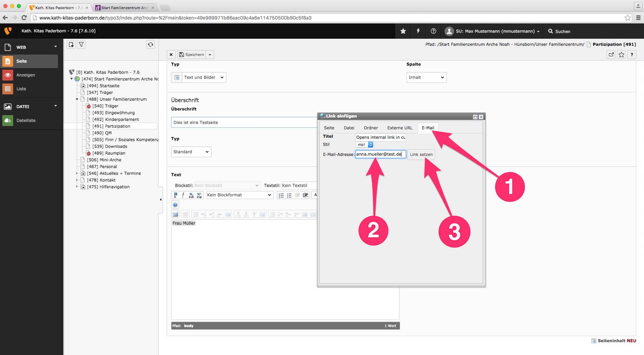The width and height of the screenshot is (644, 355).
Task: Click the insert table icon
Action: (x=175, y=214)
